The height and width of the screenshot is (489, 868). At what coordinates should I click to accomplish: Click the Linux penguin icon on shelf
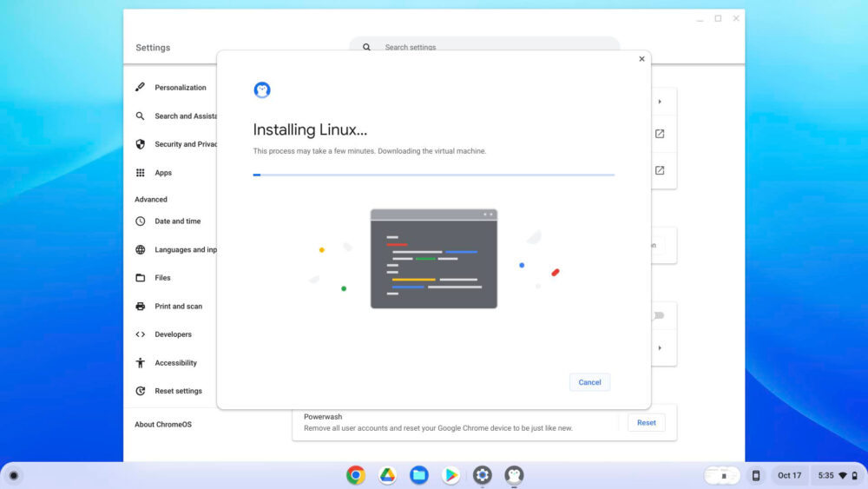tap(514, 475)
